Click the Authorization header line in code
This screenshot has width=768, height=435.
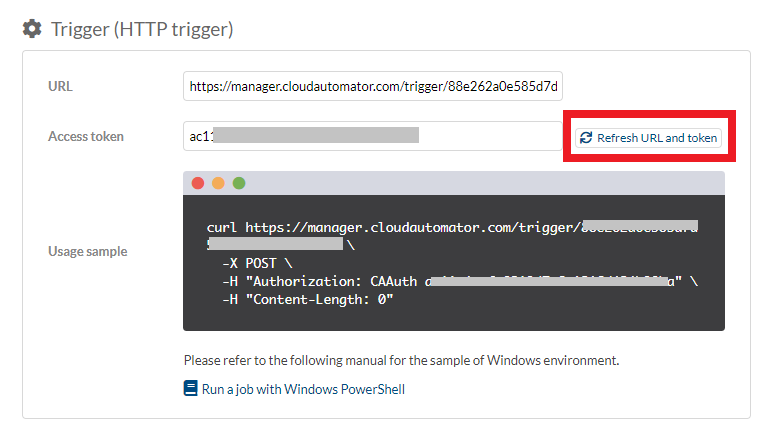point(460,281)
